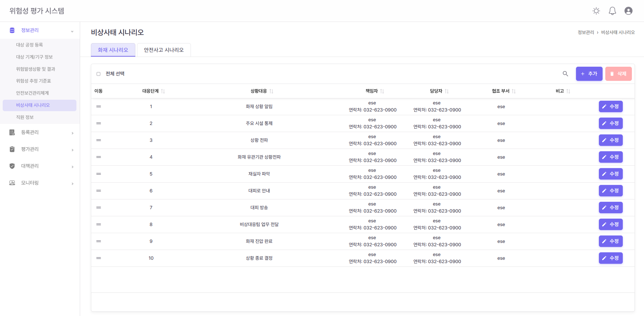Toggle the light/dark theme sun icon
Viewport: 644px width, 316px height.
pyautogui.click(x=596, y=11)
